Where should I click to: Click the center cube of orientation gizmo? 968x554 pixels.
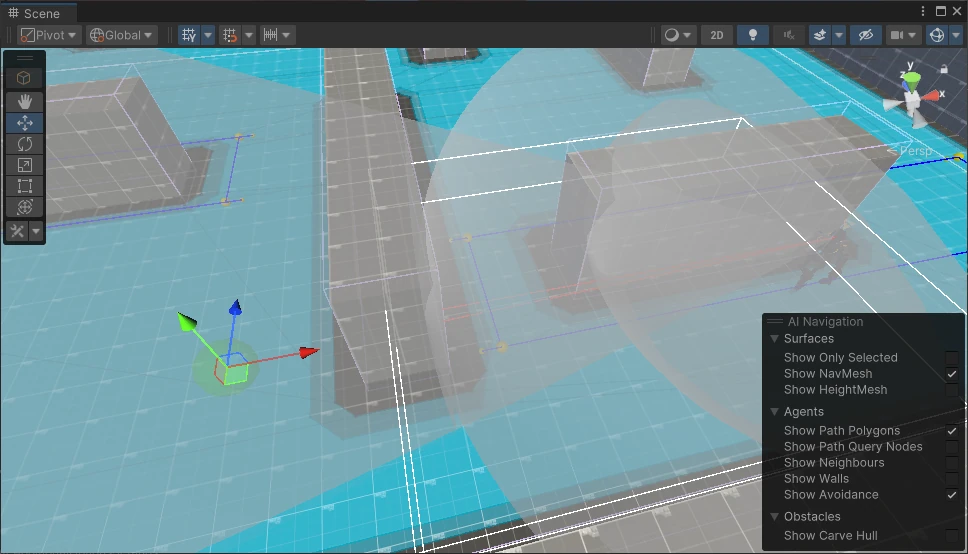(x=912, y=99)
